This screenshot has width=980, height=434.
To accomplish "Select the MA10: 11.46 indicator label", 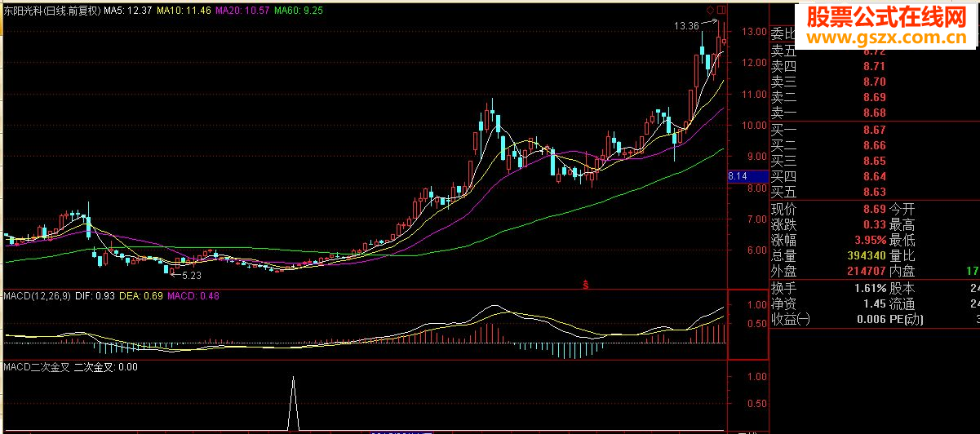I will pos(184,11).
